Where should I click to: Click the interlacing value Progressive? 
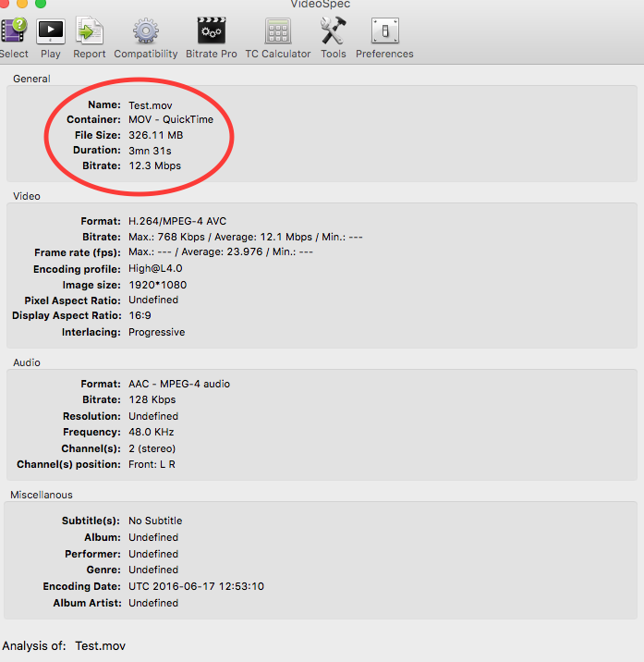tap(156, 332)
